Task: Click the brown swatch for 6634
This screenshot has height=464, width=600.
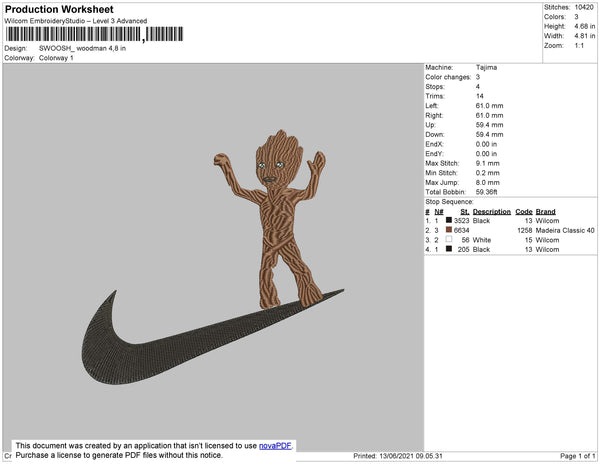Action: coord(449,230)
